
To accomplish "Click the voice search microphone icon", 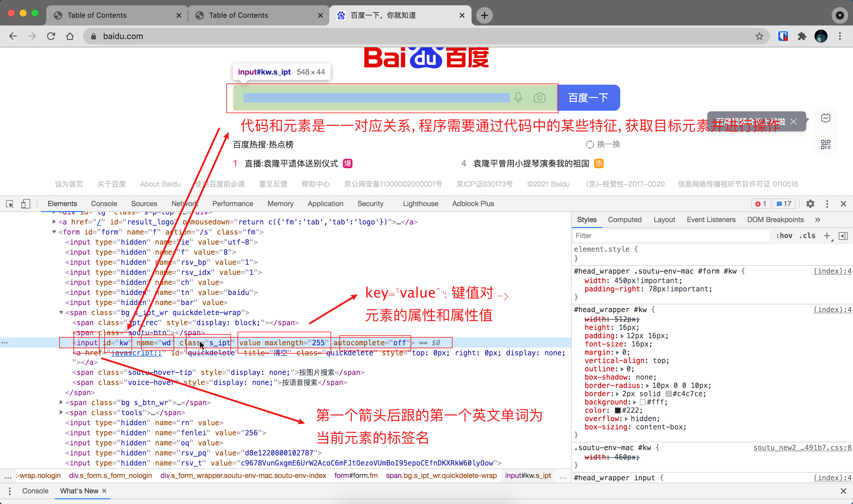I will tap(518, 98).
